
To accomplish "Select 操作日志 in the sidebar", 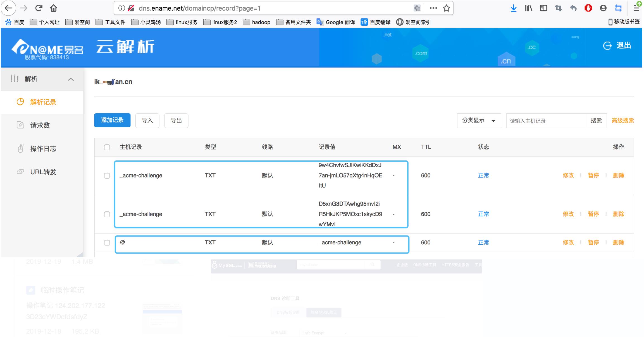I will click(x=42, y=148).
